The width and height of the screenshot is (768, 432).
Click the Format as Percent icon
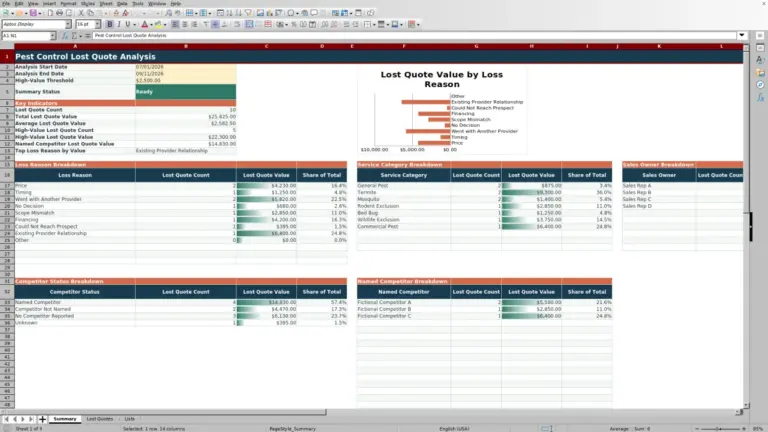coord(294,24)
